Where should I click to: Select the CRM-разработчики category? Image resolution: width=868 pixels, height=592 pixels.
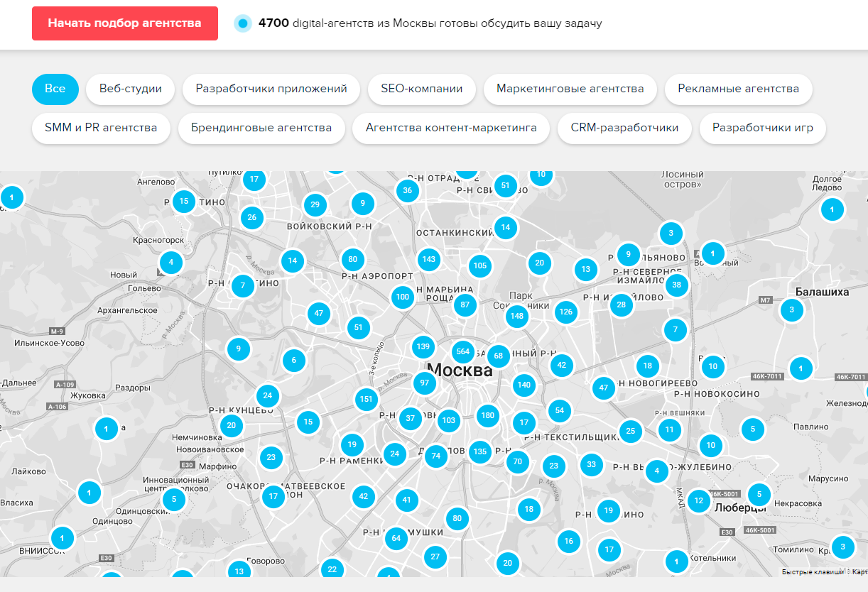[624, 128]
